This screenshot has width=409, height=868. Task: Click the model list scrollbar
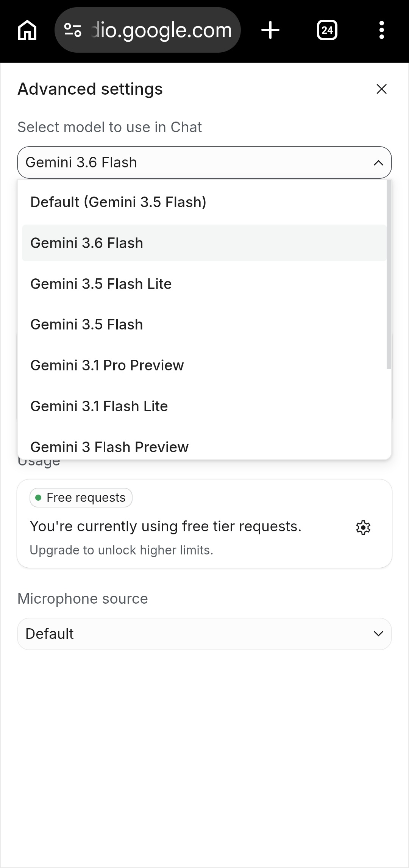pos(389,275)
